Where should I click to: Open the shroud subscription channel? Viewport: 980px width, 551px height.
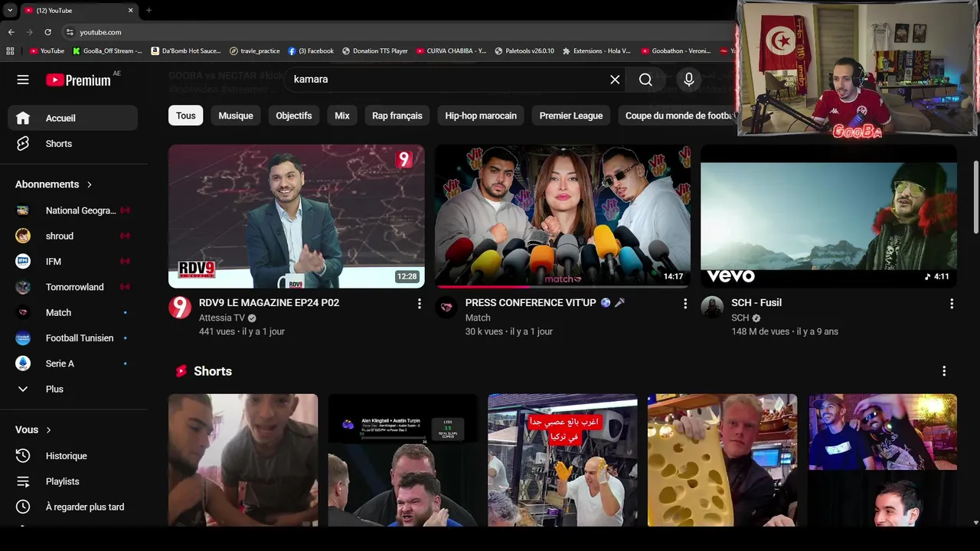(73, 236)
